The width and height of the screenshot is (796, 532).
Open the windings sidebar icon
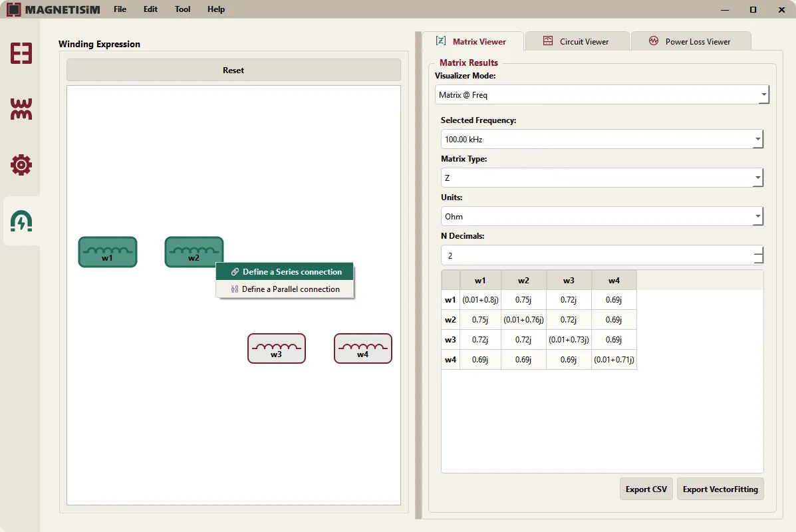tap(21, 108)
